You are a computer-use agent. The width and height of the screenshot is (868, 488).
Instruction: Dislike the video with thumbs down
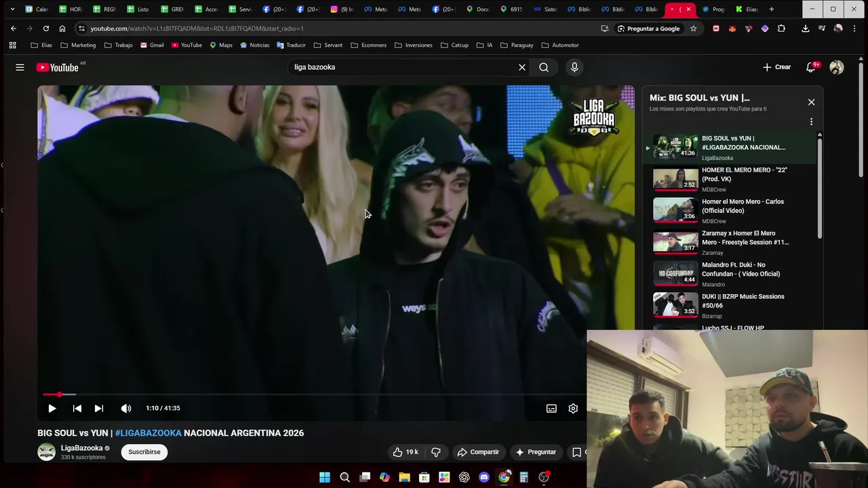click(x=436, y=452)
